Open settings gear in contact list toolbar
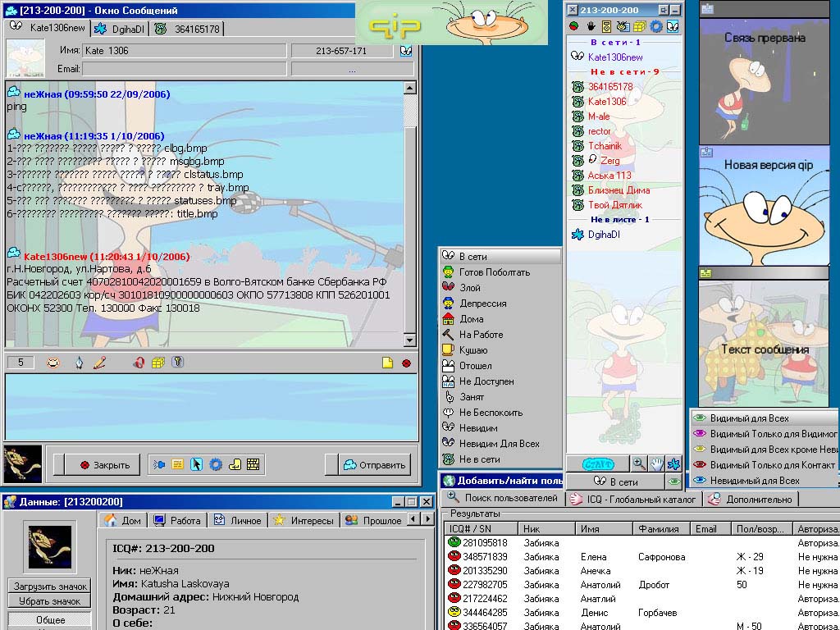Screen dimensions: 840x630 coord(655,25)
